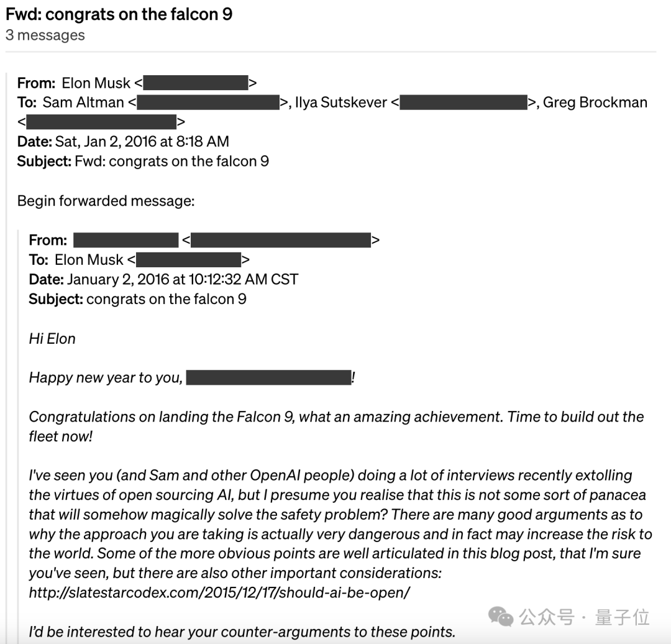Screen dimensions: 671x644
Task: Click 'Begin forwarded message:' text
Action: click(106, 201)
